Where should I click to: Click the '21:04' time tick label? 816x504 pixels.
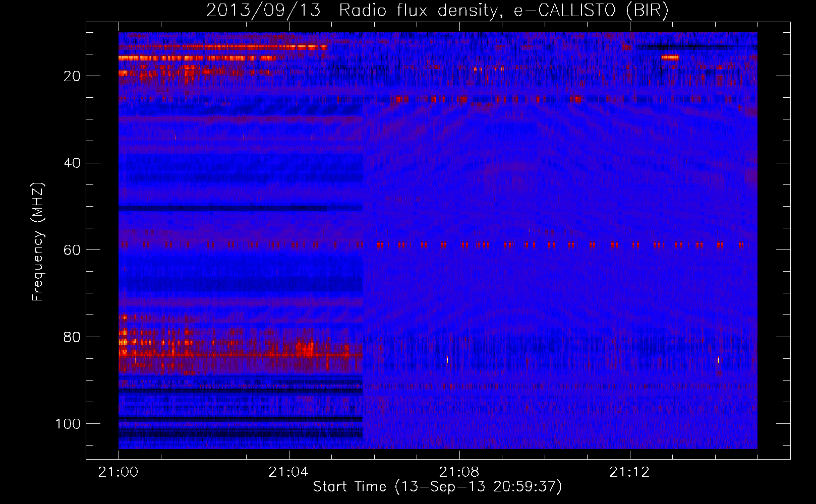(288, 472)
